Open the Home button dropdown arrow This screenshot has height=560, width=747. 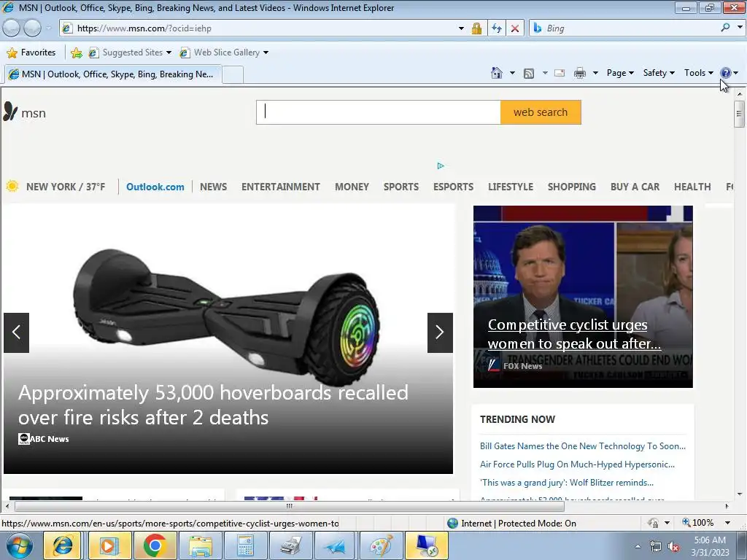point(512,73)
